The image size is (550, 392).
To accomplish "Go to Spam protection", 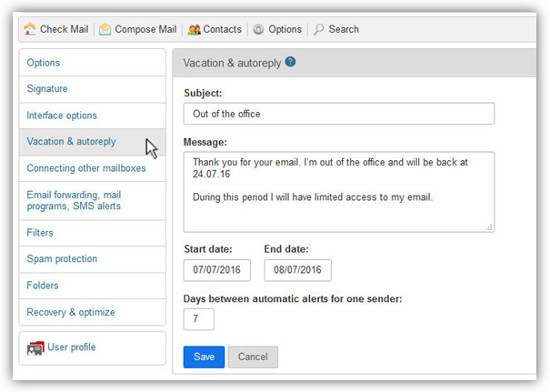I will 92,259.
